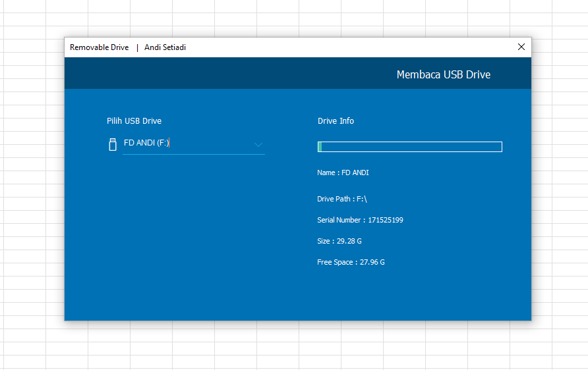Click the Removable Drive title text
Image resolution: width=588 pixels, height=370 pixels.
(99, 47)
